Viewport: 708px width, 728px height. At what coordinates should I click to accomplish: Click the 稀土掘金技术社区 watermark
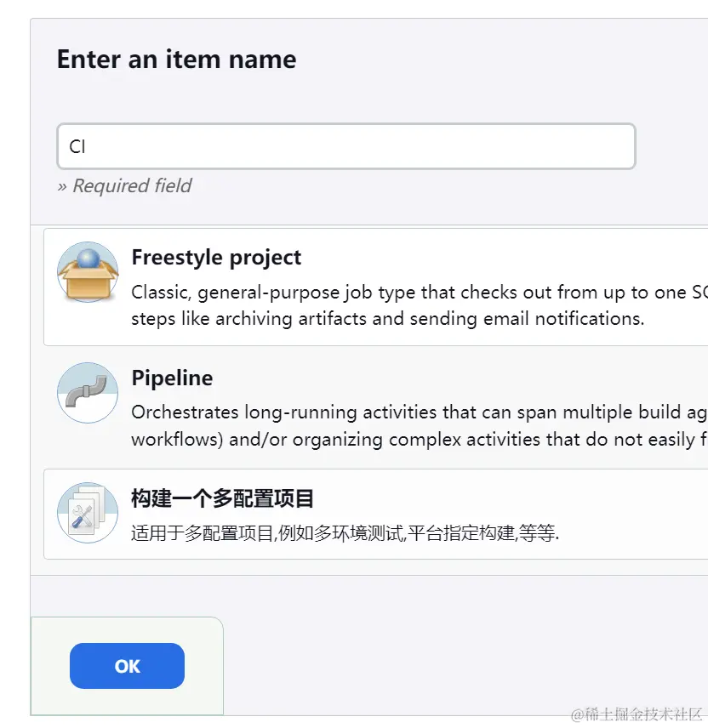(x=637, y=714)
